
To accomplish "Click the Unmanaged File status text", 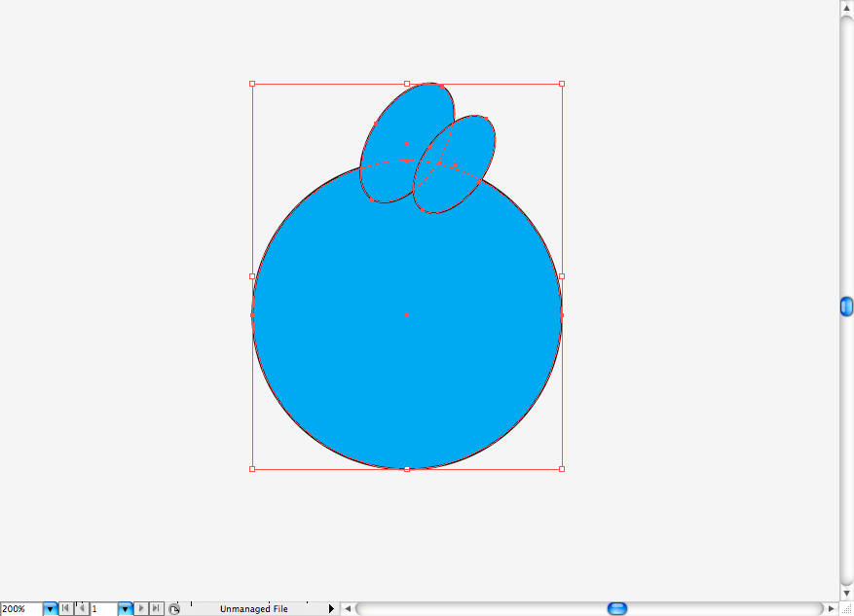I will pyautogui.click(x=254, y=609).
